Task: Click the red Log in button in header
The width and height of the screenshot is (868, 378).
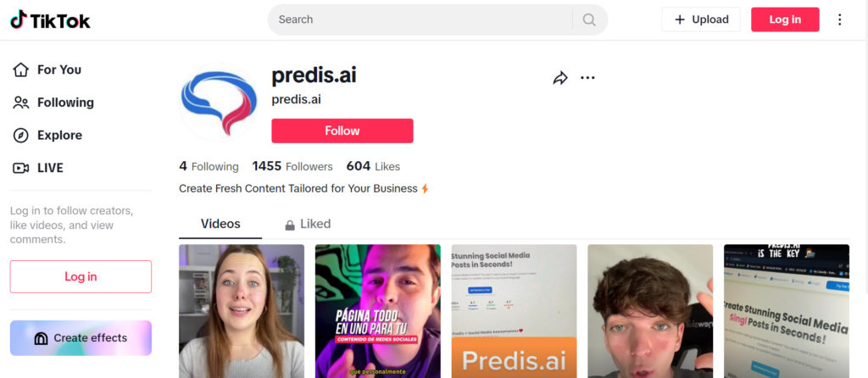Action: pos(785,20)
